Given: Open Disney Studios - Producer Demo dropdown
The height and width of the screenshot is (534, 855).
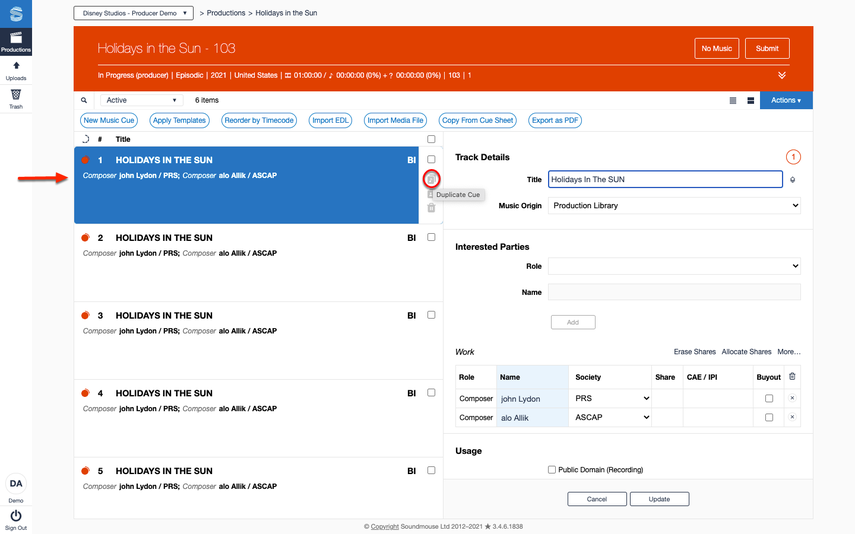Looking at the screenshot, I should (134, 13).
